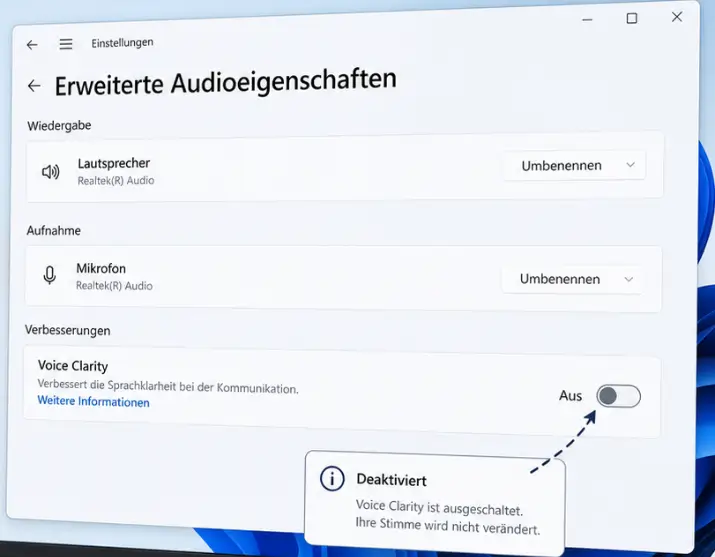Click the info icon in Deaktiviert tooltip
The image size is (715, 557).
[x=332, y=479]
